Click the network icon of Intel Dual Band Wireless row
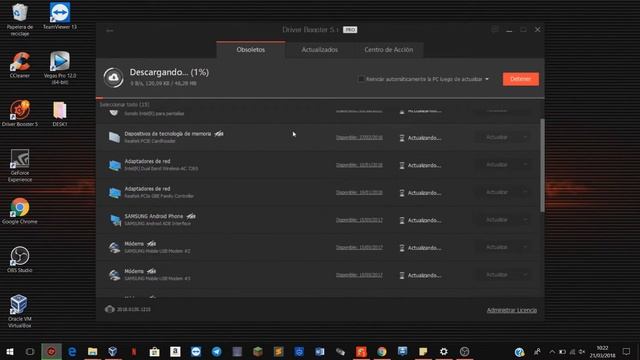Screen dimensions: 640x360 point(114,165)
